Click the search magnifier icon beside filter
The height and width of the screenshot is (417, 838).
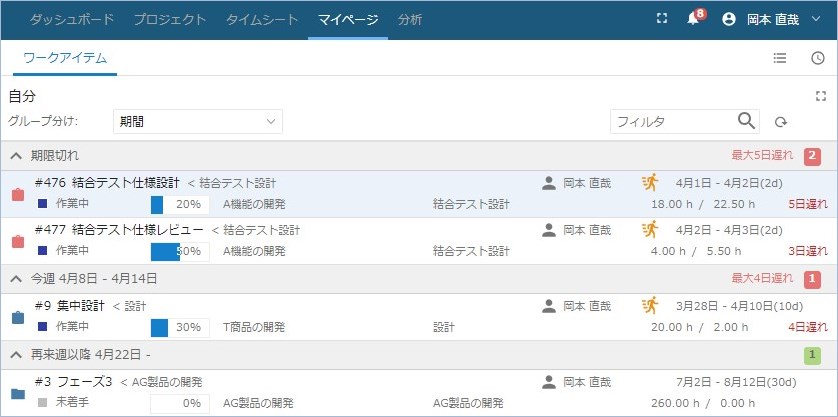(x=746, y=121)
